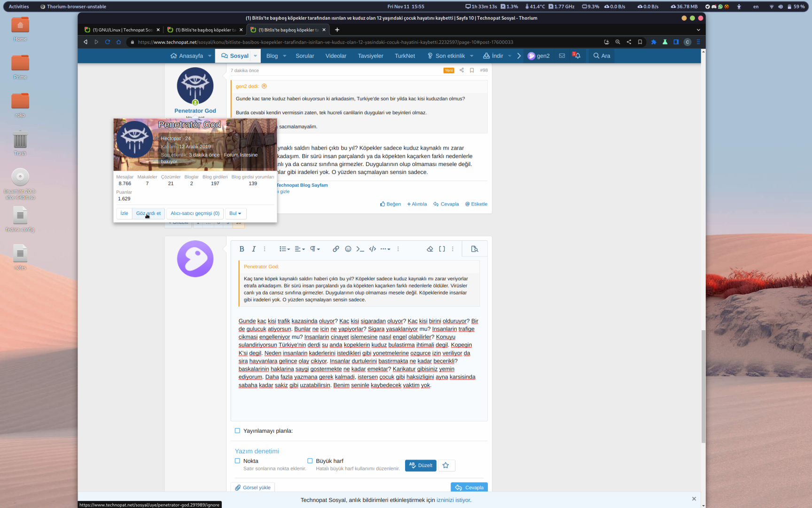Open Alıcı-satıcı geçmişi (0)
This screenshot has height=508, width=812.
pyautogui.click(x=195, y=214)
